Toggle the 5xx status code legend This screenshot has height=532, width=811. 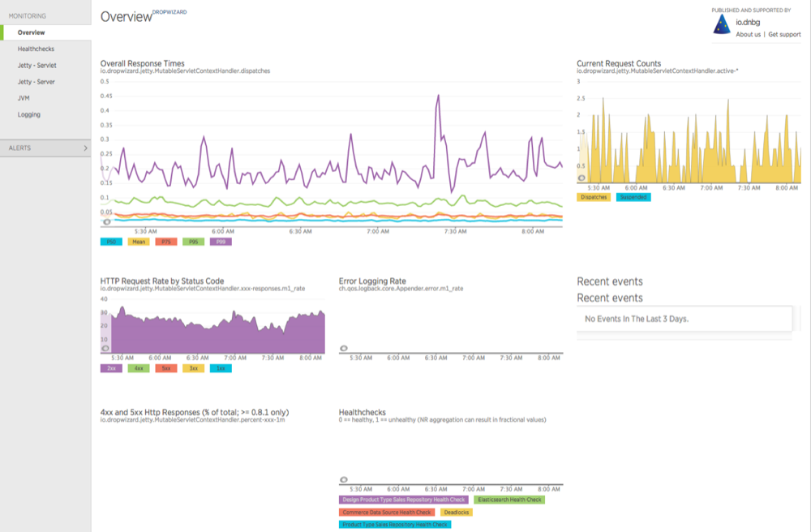(x=166, y=368)
